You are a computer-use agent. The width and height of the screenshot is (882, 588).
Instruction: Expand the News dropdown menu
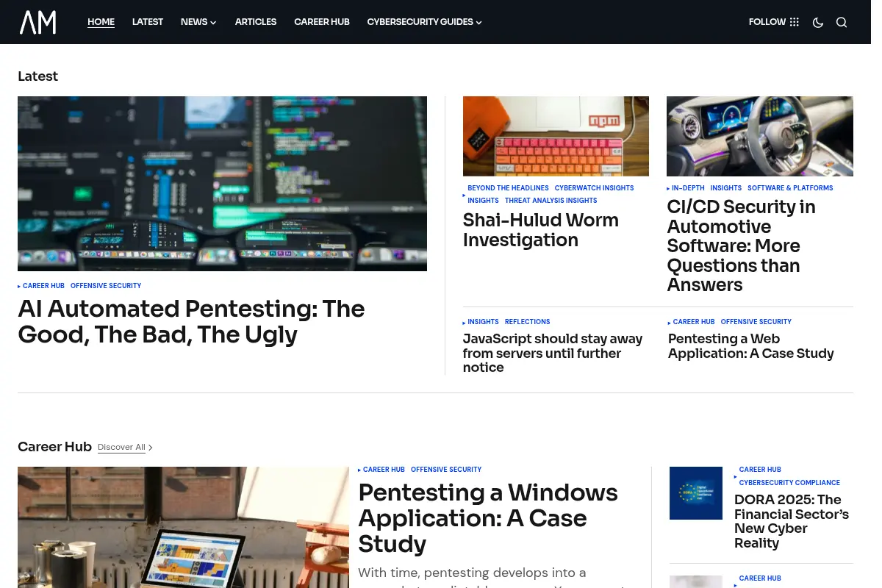pos(198,22)
